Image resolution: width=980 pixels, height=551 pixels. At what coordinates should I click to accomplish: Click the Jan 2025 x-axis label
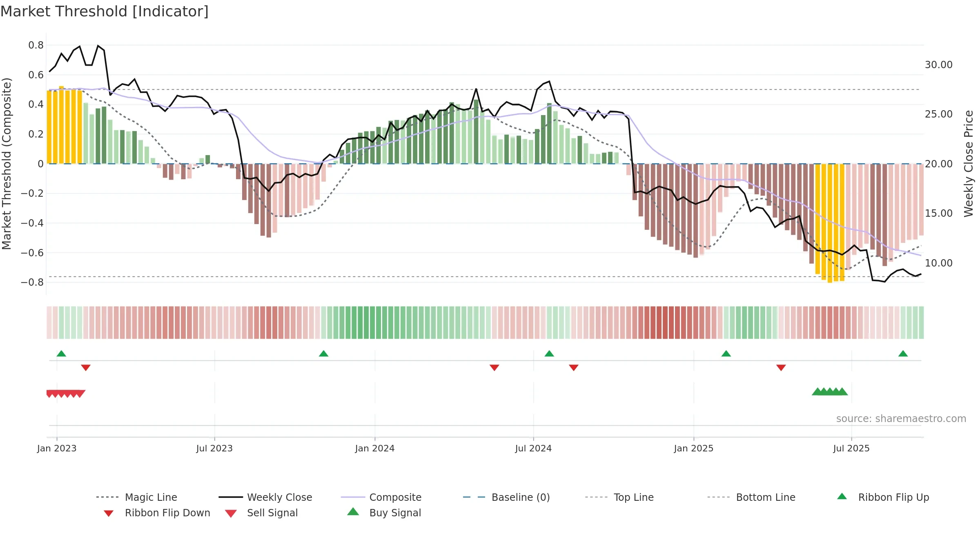coord(694,448)
